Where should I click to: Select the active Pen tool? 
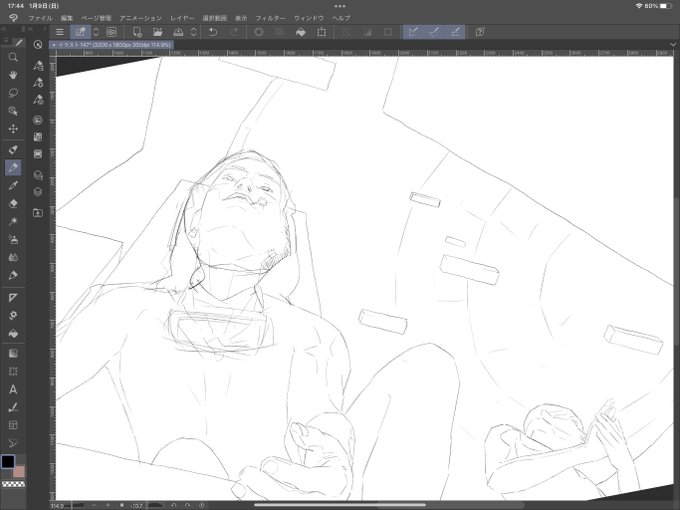click(13, 168)
